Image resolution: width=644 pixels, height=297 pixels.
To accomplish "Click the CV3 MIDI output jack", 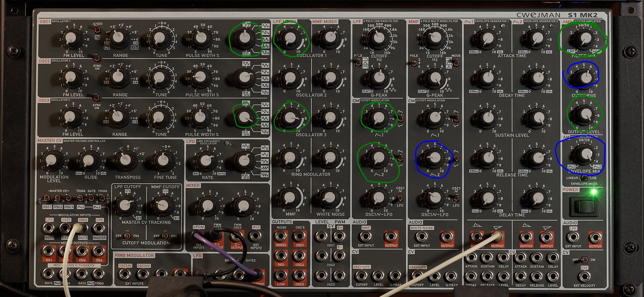I will pyautogui.click(x=83, y=251).
